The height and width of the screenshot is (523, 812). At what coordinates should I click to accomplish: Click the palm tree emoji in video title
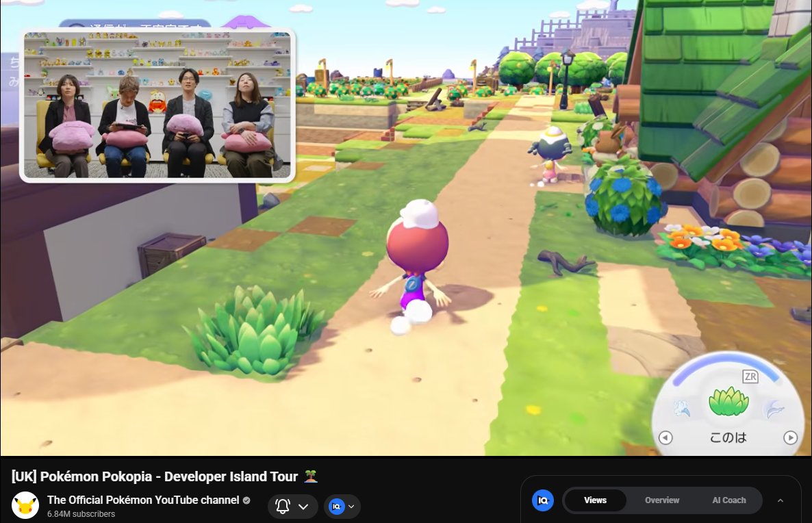point(311,476)
